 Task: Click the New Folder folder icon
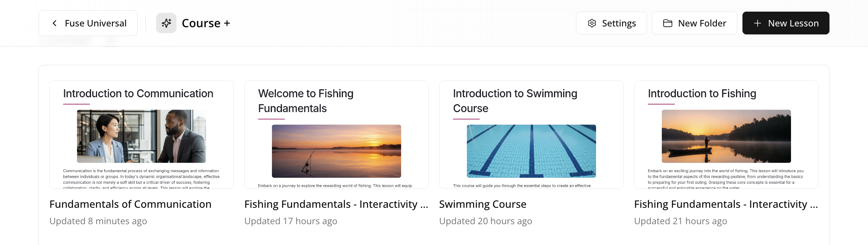pyautogui.click(x=667, y=23)
